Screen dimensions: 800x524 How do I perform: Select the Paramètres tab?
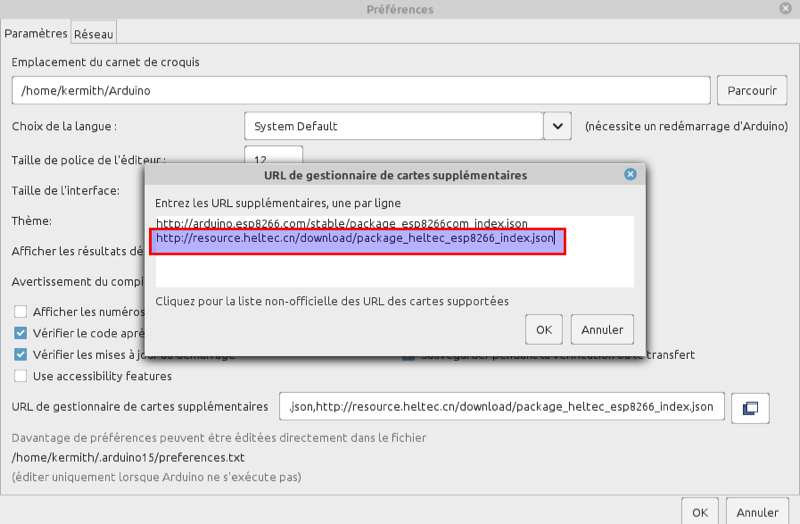[36, 33]
